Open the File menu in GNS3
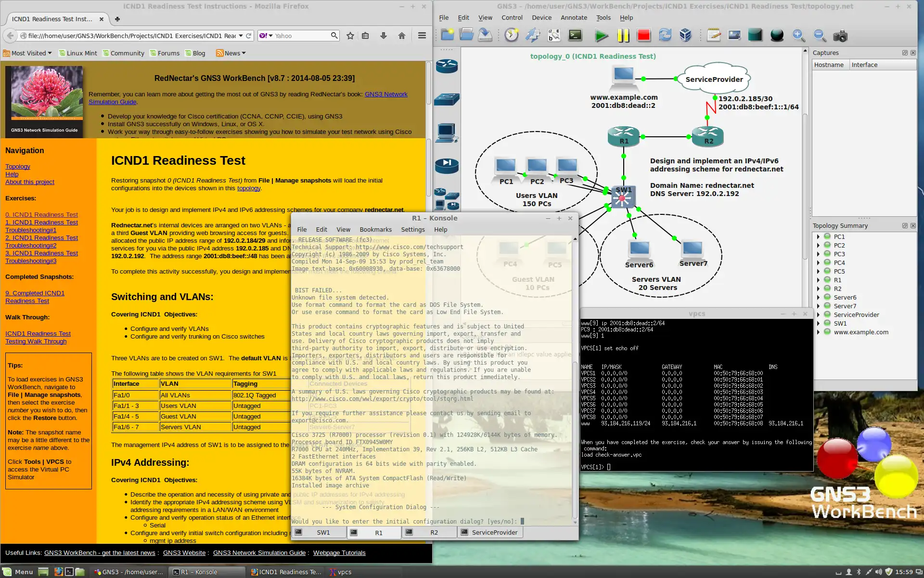 (444, 18)
